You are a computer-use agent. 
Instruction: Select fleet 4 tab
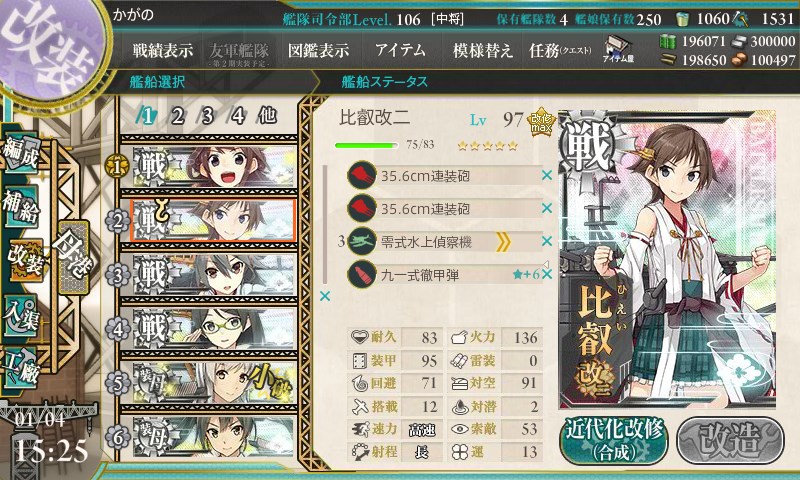point(237,116)
